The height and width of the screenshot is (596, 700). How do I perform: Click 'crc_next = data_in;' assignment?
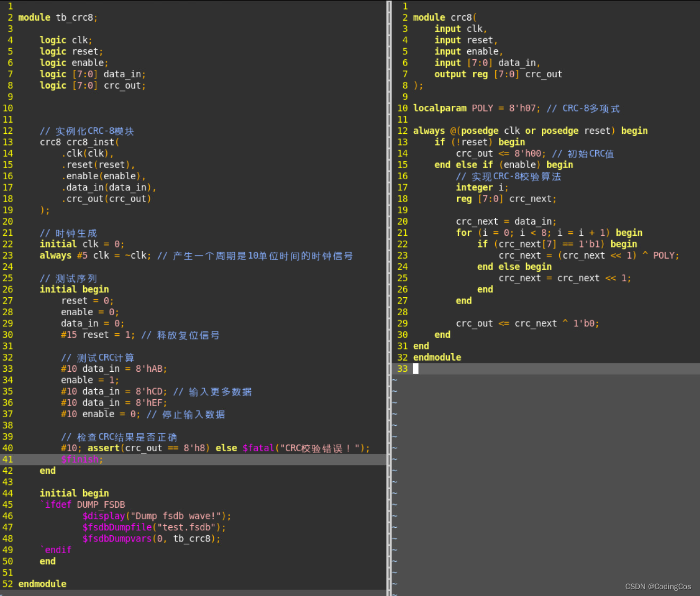(x=506, y=222)
